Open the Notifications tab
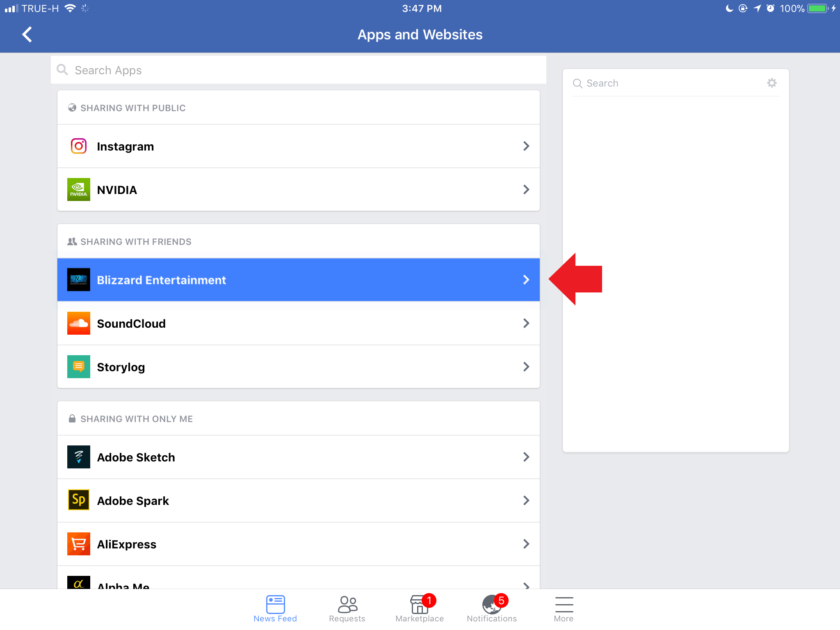The width and height of the screenshot is (840, 630). point(491,609)
